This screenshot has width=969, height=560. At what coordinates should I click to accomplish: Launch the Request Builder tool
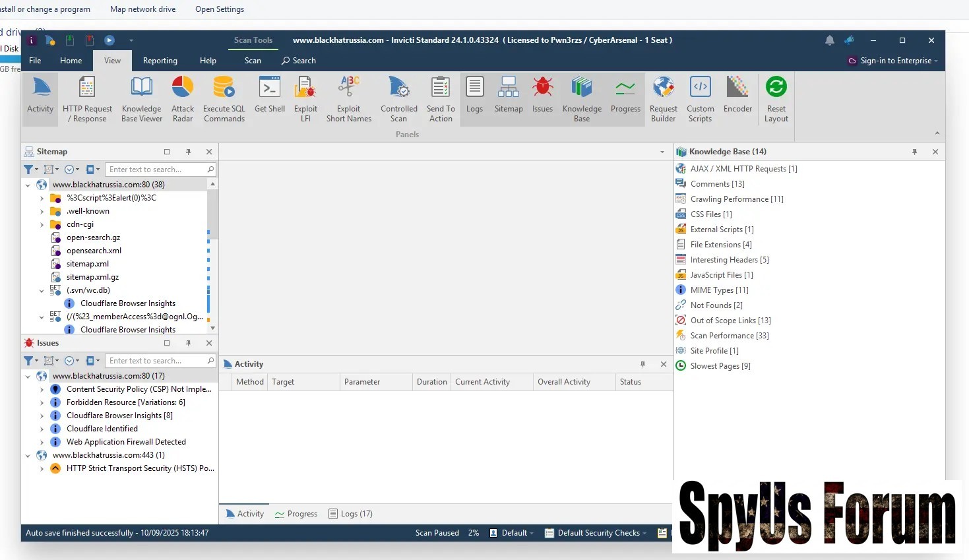click(663, 99)
